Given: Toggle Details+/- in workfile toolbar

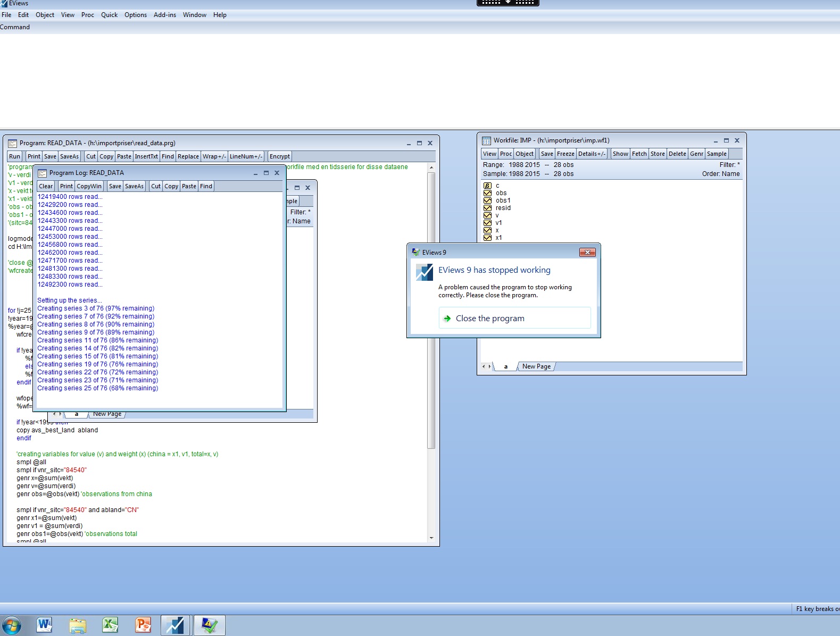Looking at the screenshot, I should tap(592, 154).
